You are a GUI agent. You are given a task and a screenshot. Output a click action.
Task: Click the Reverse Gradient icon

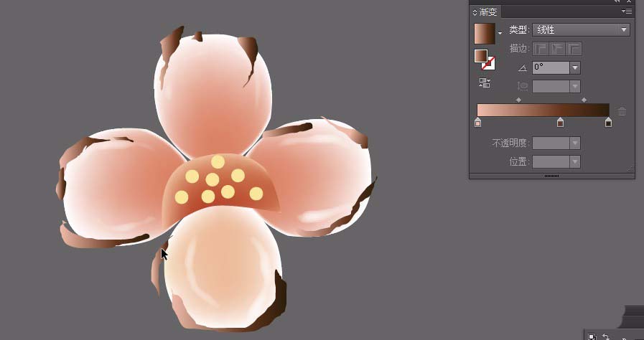pyautogui.click(x=485, y=83)
